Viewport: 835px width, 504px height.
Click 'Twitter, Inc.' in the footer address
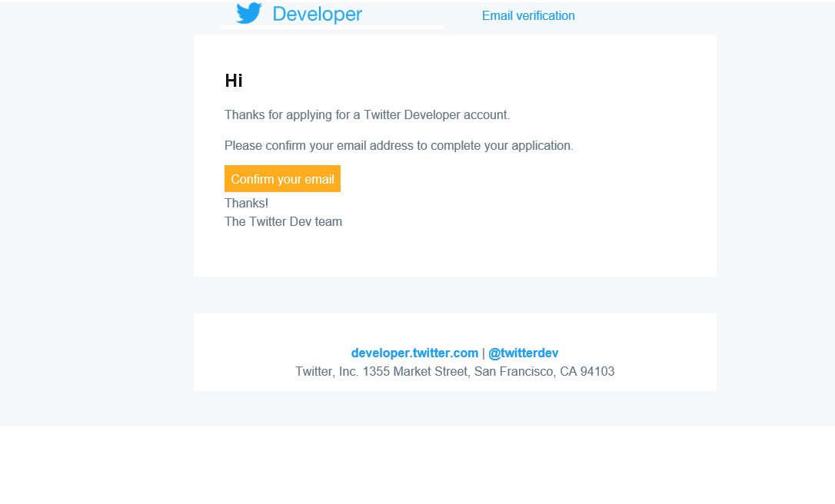coord(327,372)
